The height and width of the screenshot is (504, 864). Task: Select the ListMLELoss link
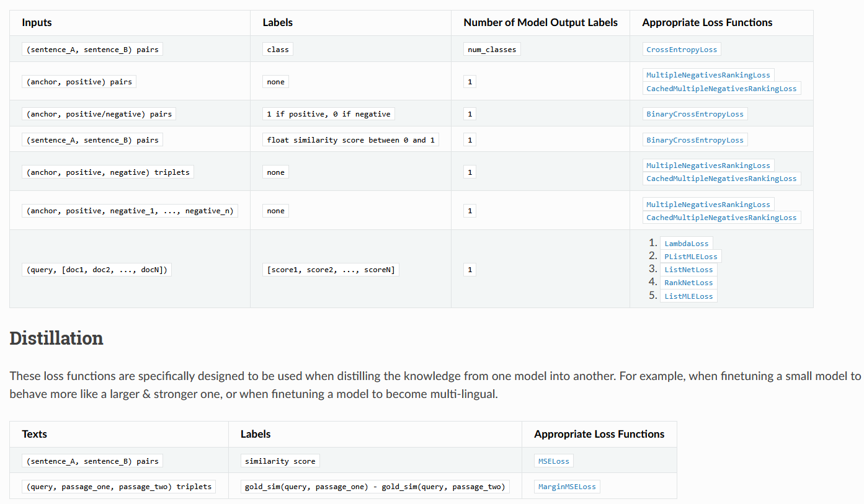pyautogui.click(x=688, y=296)
